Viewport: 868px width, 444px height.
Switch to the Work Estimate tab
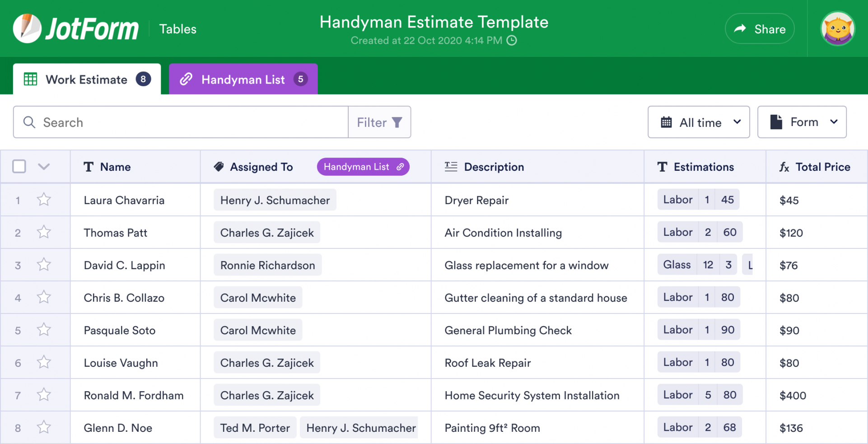click(x=87, y=79)
